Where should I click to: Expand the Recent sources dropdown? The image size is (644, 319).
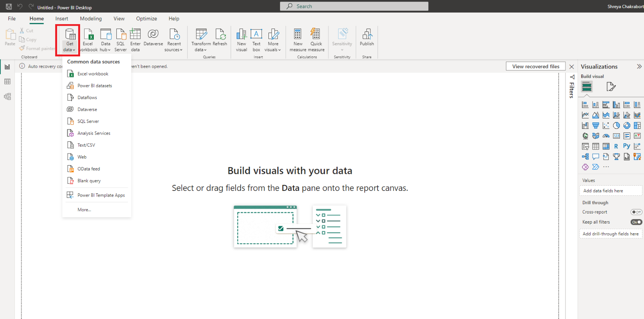click(x=173, y=39)
